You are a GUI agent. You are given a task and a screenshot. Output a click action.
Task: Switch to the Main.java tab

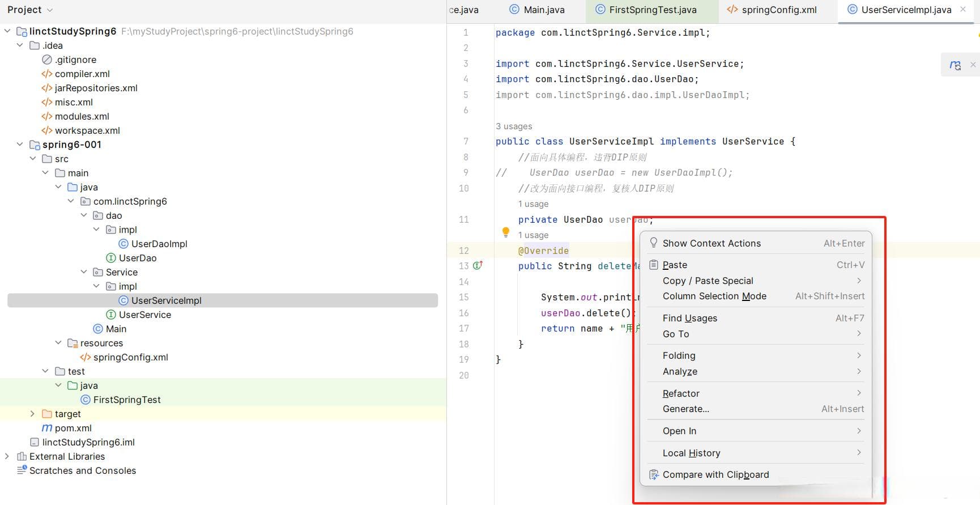click(536, 10)
